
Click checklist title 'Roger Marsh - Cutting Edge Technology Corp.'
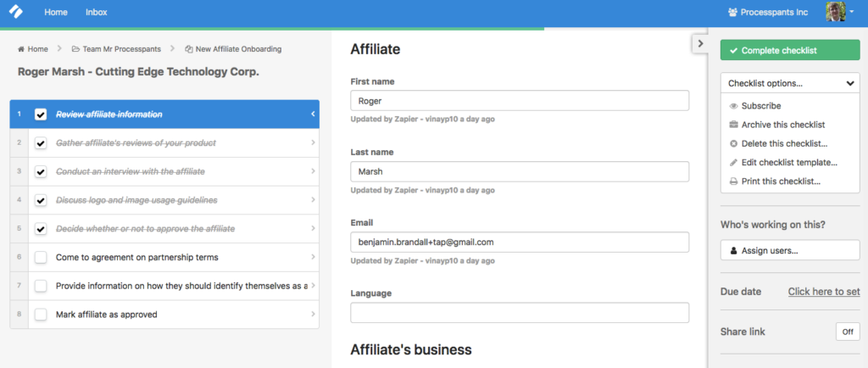pos(138,72)
